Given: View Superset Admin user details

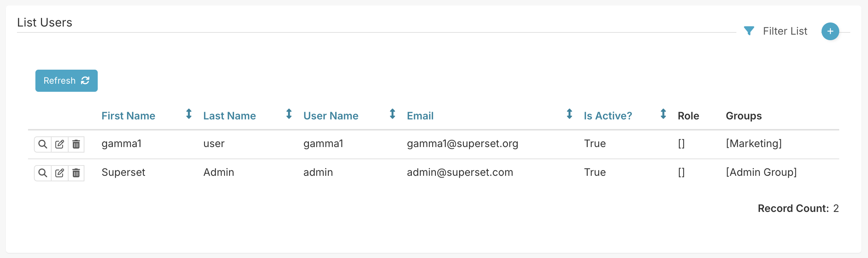Looking at the screenshot, I should pyautogui.click(x=43, y=173).
